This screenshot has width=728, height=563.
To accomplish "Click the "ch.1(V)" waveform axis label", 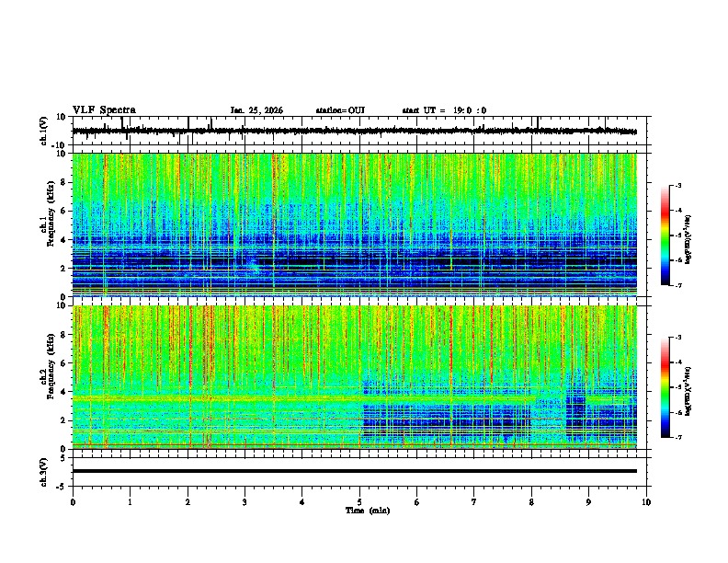I will point(44,131).
